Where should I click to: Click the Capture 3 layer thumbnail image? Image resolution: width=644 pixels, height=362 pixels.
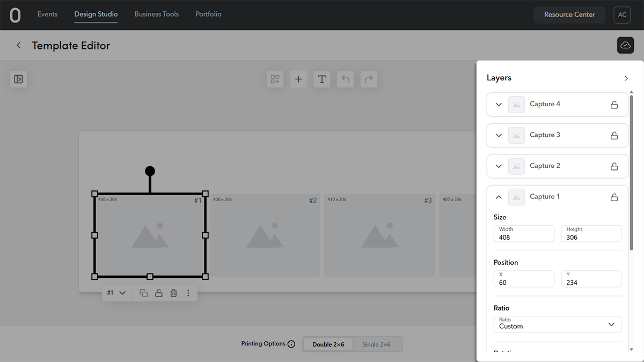516,135
